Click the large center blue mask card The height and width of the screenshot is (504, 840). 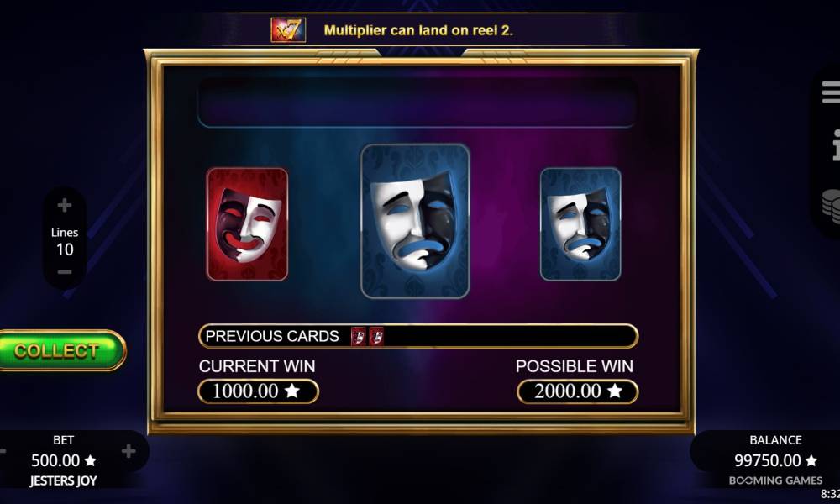(415, 221)
